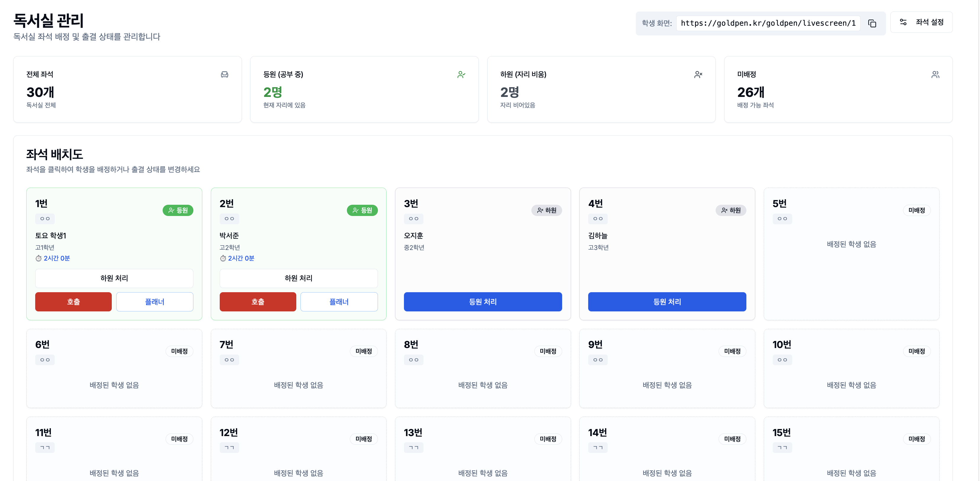Click the seat icon on the 전체 좌석 card

pos(225,74)
